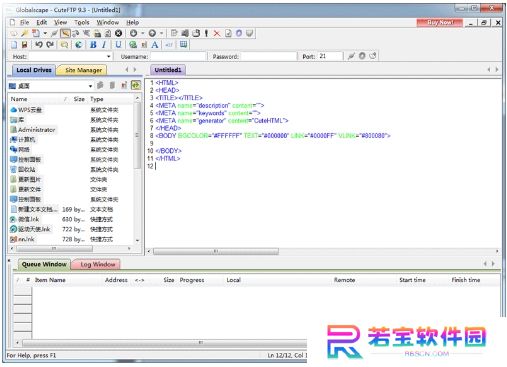
Task: Click the blank page new file icon
Action: 14,45
